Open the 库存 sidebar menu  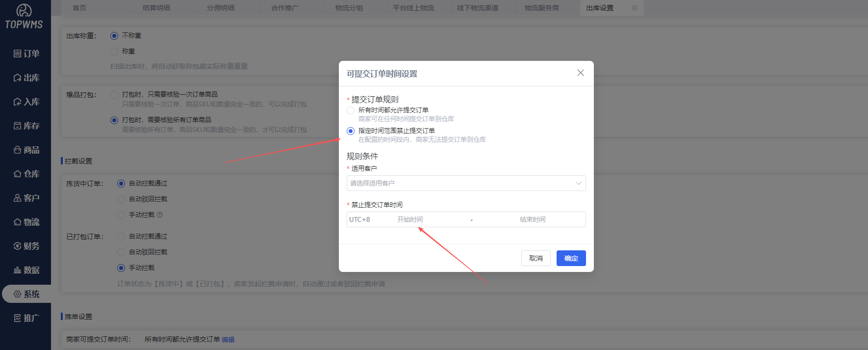pyautogui.click(x=26, y=126)
